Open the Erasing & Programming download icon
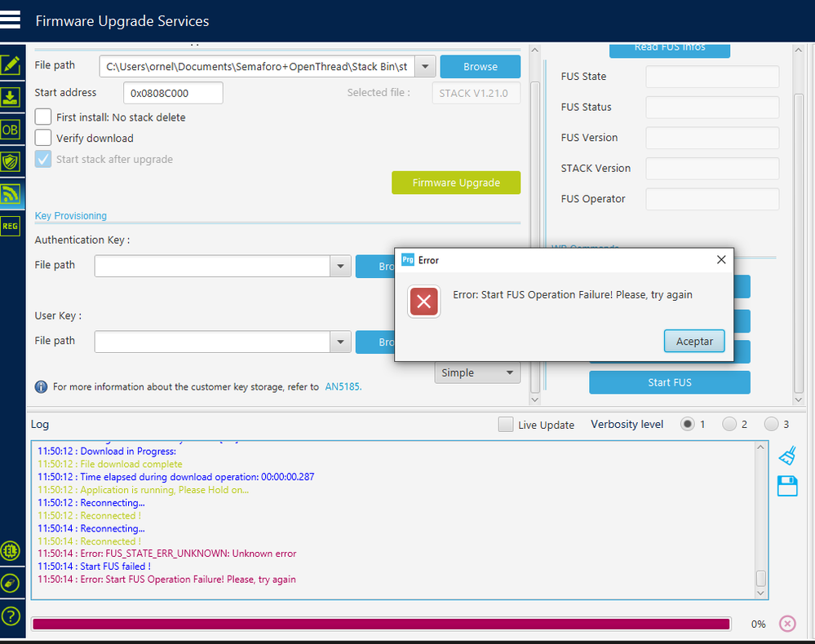This screenshot has height=644, width=815. click(11, 98)
